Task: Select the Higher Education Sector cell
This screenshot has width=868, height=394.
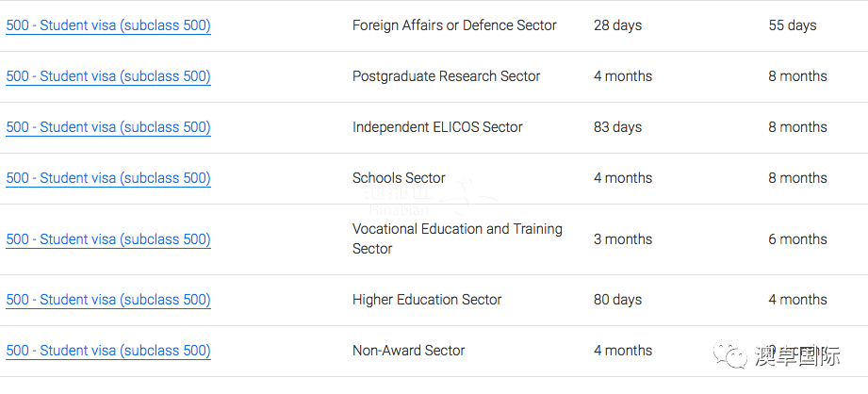Action: (427, 300)
